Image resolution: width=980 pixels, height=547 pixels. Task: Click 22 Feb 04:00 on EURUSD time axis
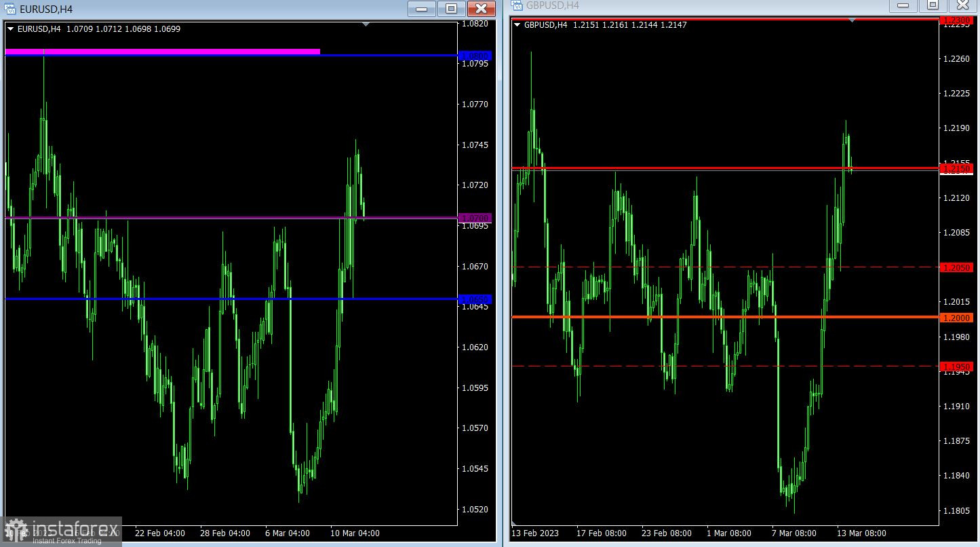pyautogui.click(x=160, y=533)
